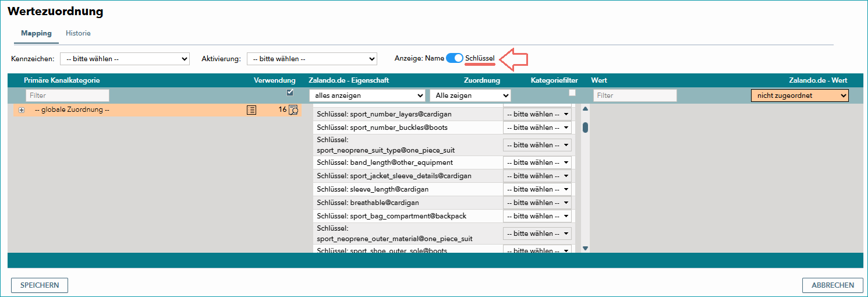Image resolution: width=868 pixels, height=297 pixels.
Task: Open dropdown for sport_number_layers@cardigan
Action: point(537,114)
